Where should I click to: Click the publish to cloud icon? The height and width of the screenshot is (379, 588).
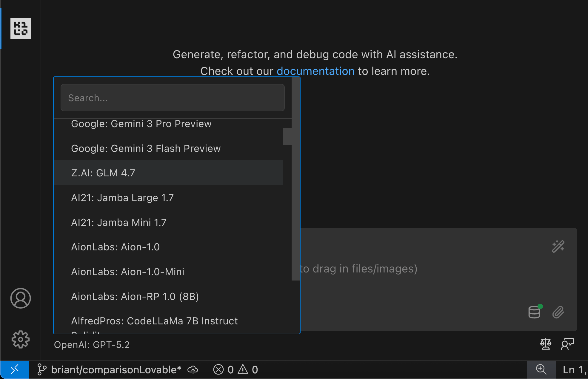193,370
